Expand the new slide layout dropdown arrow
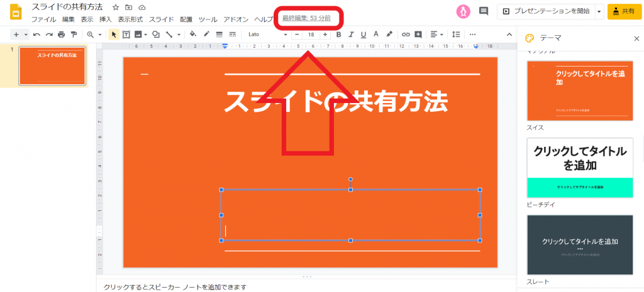The width and height of the screenshot is (644, 292). click(x=26, y=35)
